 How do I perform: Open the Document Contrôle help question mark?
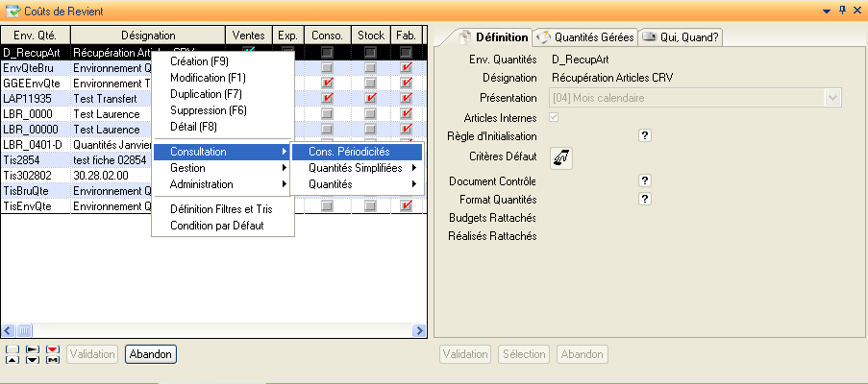click(x=645, y=180)
